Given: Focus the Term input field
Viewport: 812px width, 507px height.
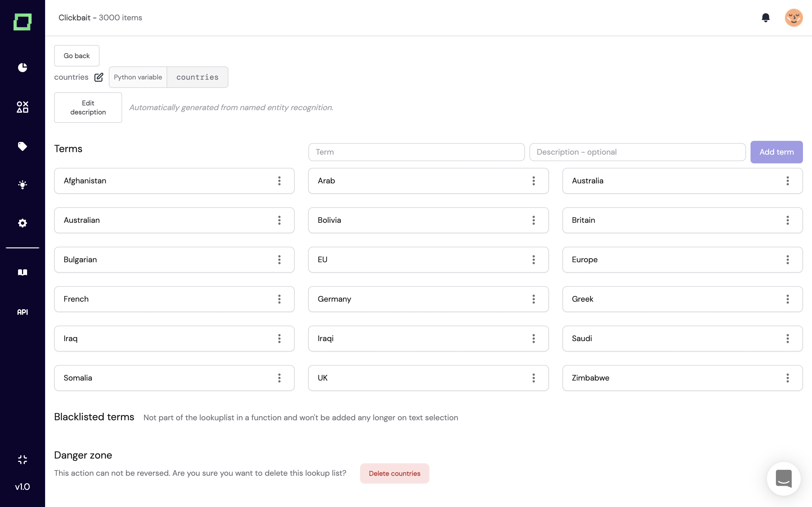Looking at the screenshot, I should click(x=416, y=152).
